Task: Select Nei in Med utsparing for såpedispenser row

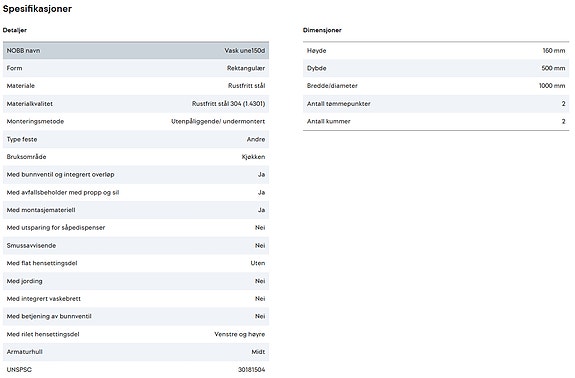Action: pyautogui.click(x=260, y=228)
